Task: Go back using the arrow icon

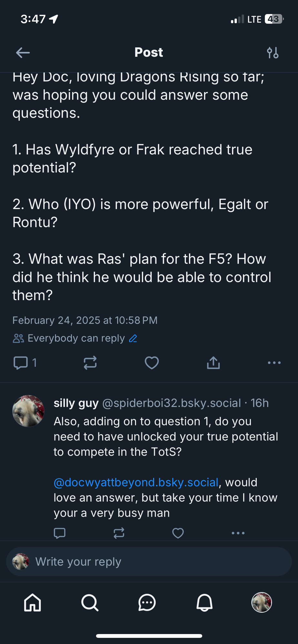Action: (x=23, y=52)
